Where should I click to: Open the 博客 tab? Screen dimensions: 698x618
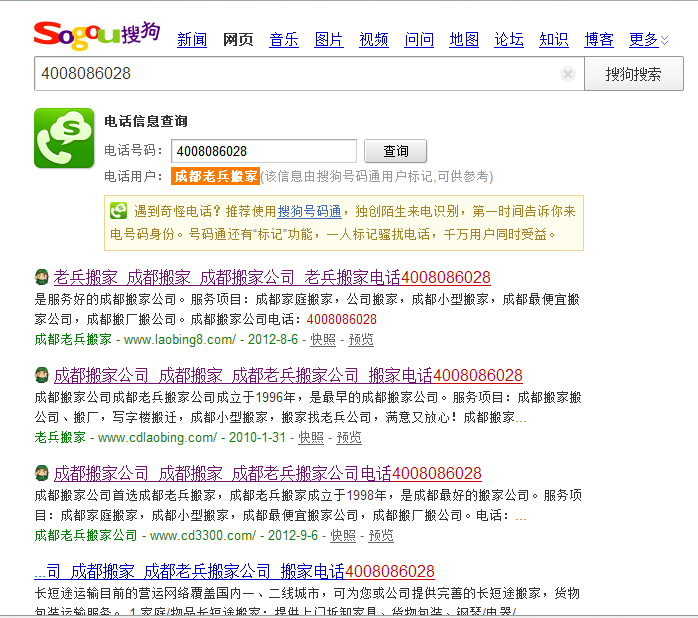[x=599, y=40]
